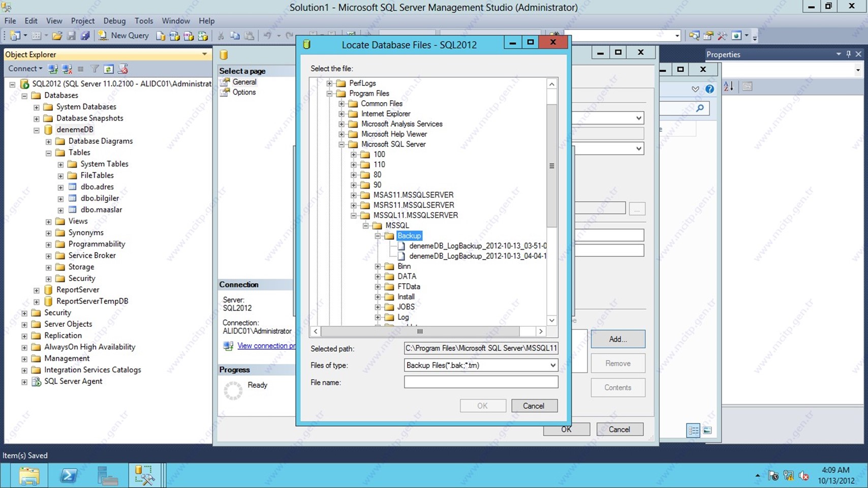Open Connect dropdown in Object Explorer

coord(25,69)
